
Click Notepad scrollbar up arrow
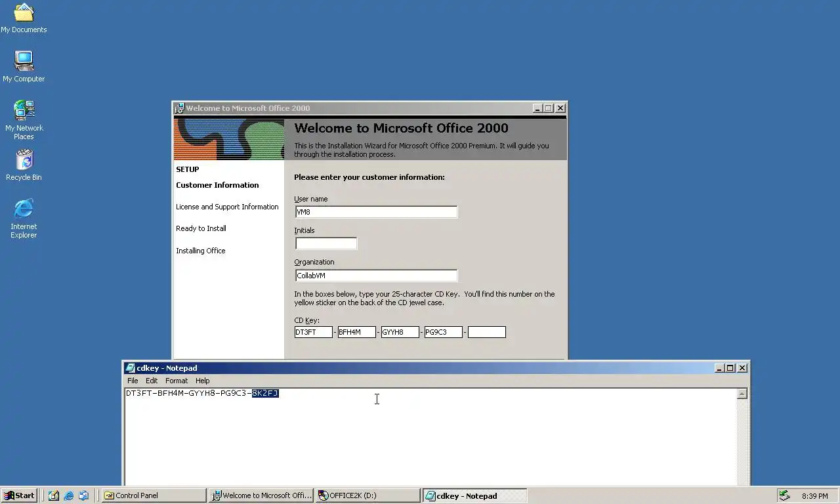[x=742, y=394]
